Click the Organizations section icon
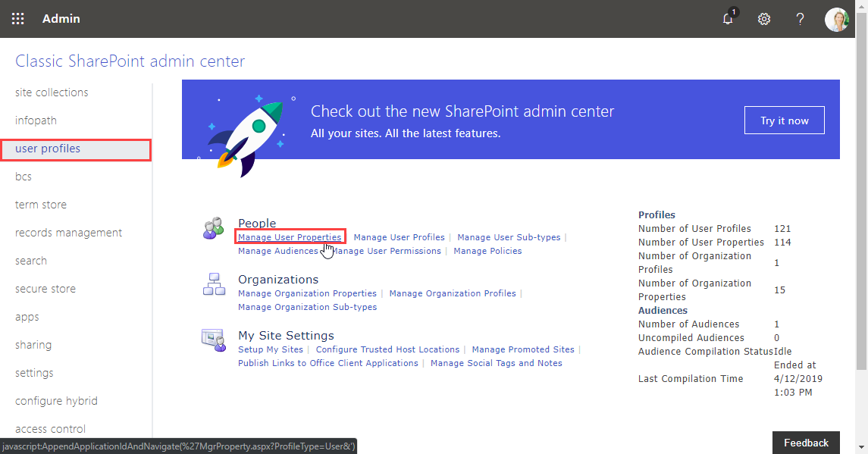This screenshot has height=454, width=868. 214,284
